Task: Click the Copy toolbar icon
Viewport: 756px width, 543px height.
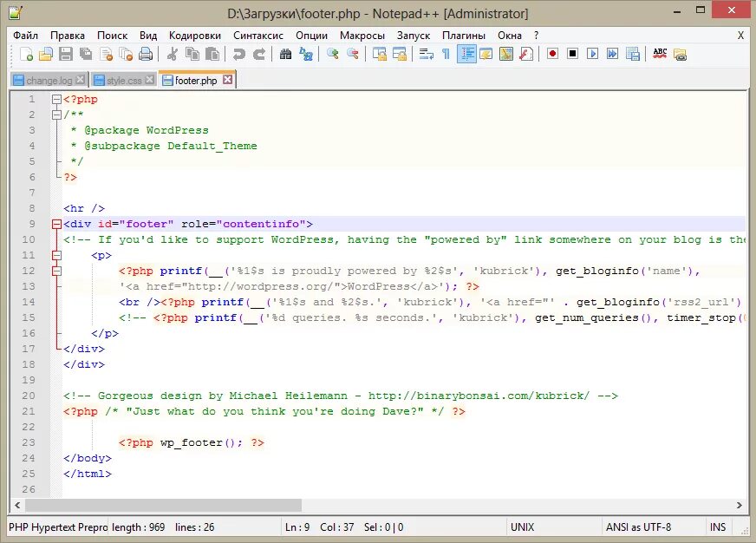Action: 192,54
